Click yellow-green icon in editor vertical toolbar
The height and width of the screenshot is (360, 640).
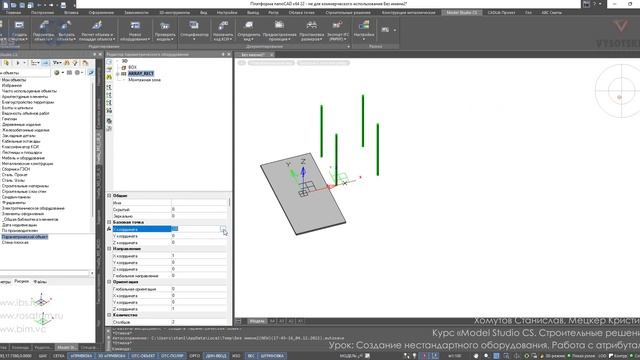point(109,77)
